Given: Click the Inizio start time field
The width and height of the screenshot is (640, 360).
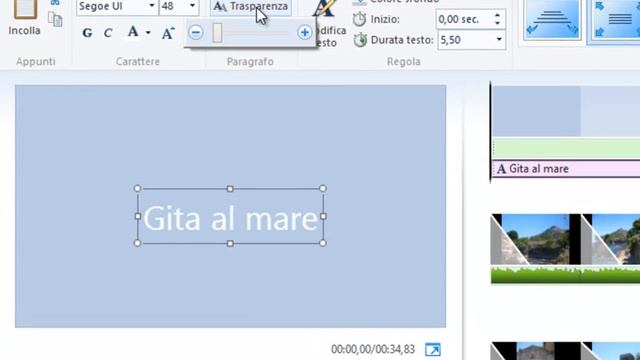Looking at the screenshot, I should tap(464, 19).
